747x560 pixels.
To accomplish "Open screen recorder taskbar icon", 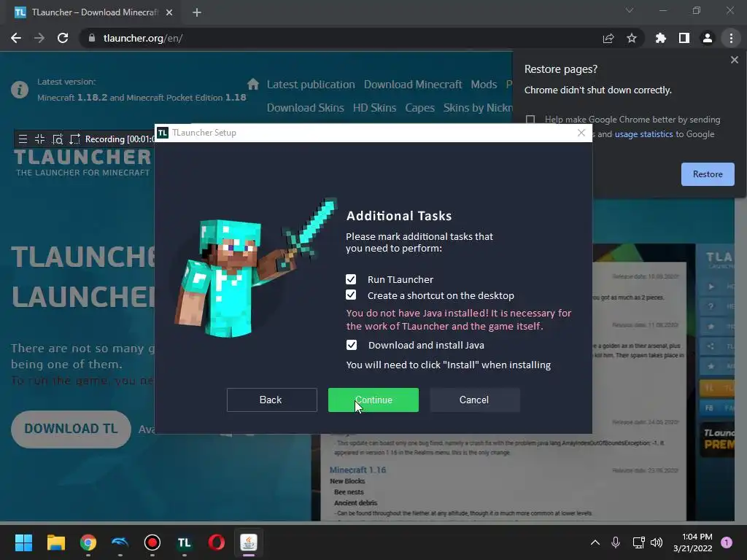I will 152,542.
